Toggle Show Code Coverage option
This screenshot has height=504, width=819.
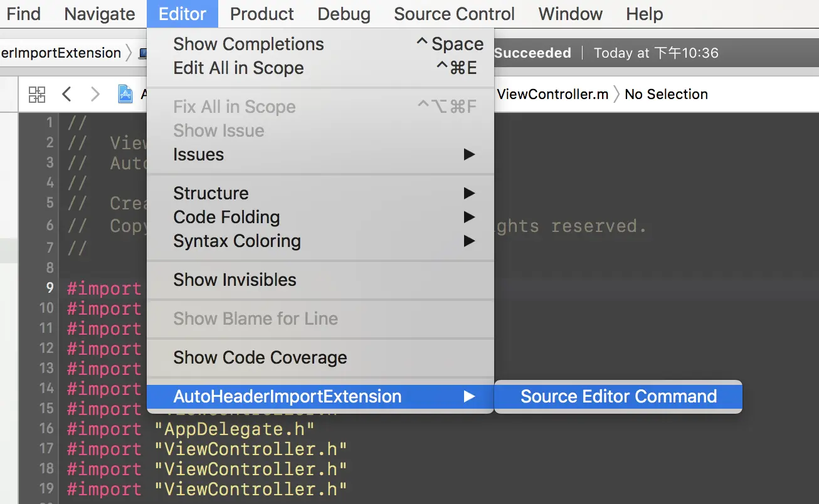point(260,357)
